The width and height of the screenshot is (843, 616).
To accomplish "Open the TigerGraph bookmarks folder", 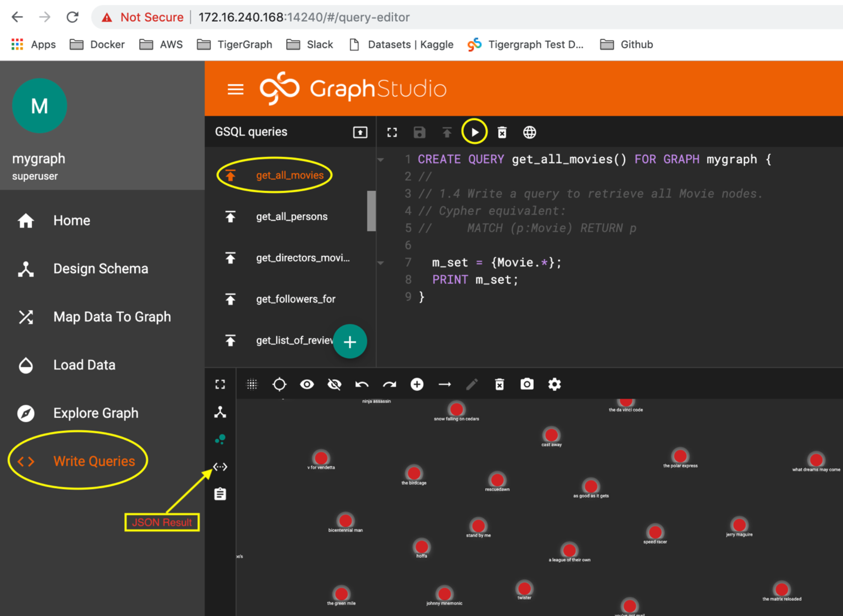I will (x=235, y=44).
